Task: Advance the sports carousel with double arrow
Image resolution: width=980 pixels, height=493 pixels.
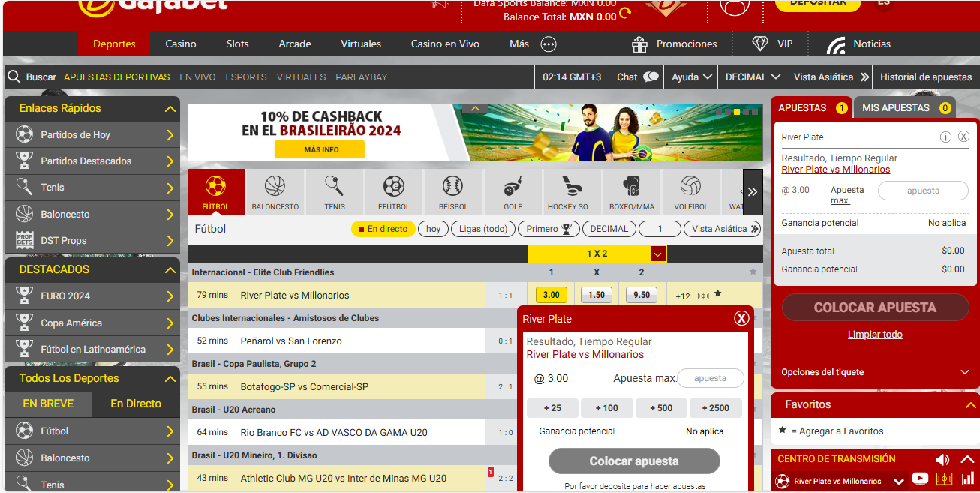Action: tap(753, 192)
